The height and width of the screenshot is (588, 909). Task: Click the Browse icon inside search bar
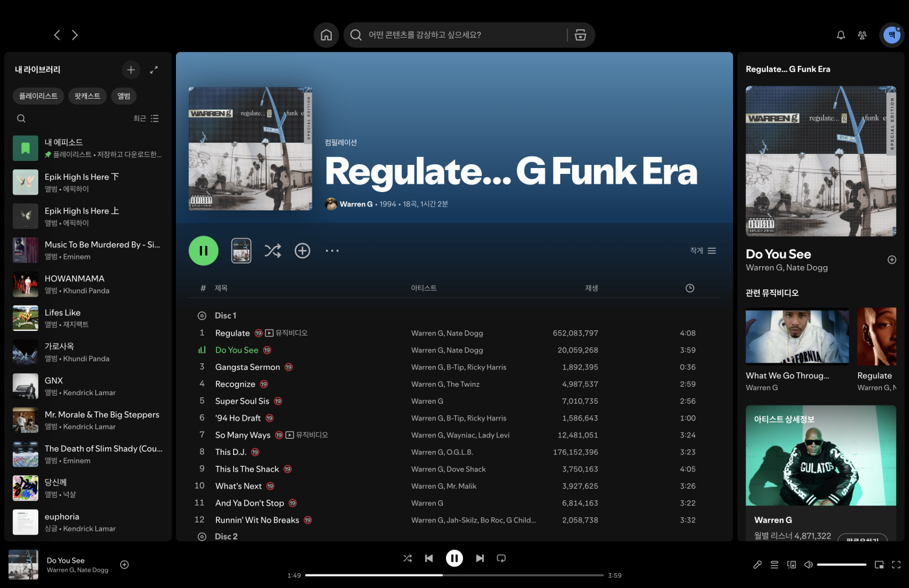coord(580,35)
